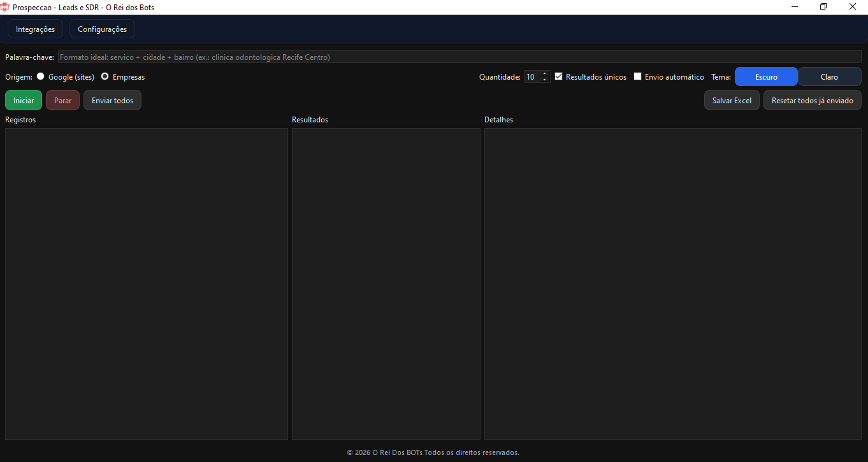Click the Quantidade number field
868x462 pixels.
point(532,77)
